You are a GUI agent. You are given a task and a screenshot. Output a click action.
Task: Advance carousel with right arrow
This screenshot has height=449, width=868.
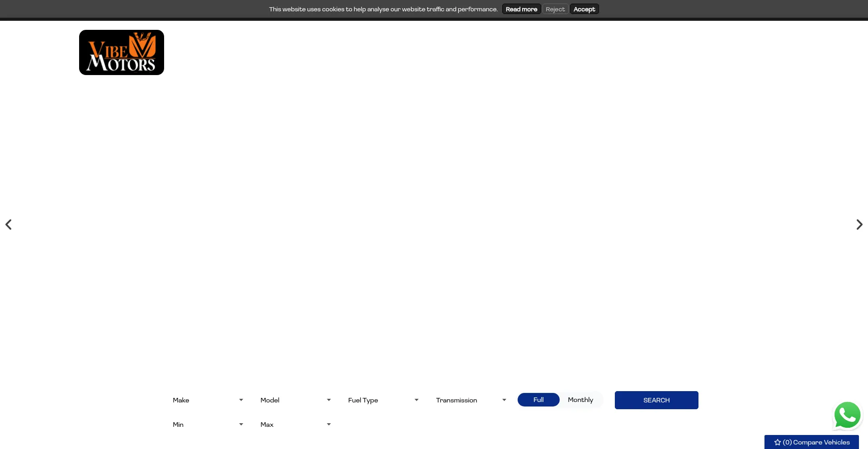pyautogui.click(x=859, y=225)
